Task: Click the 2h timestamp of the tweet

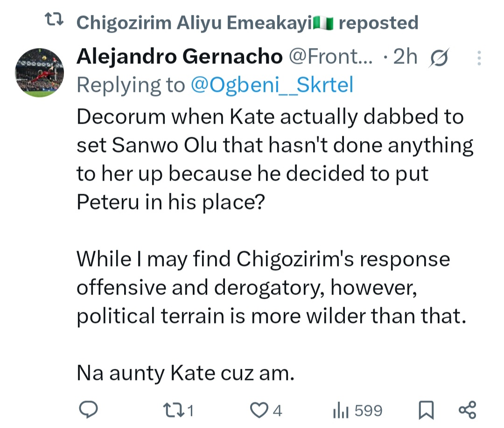Action: pyautogui.click(x=405, y=57)
